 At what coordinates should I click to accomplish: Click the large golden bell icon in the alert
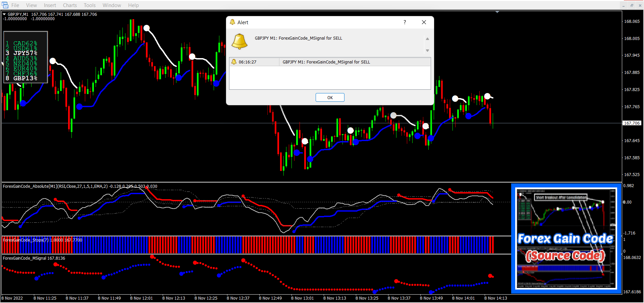click(x=239, y=42)
